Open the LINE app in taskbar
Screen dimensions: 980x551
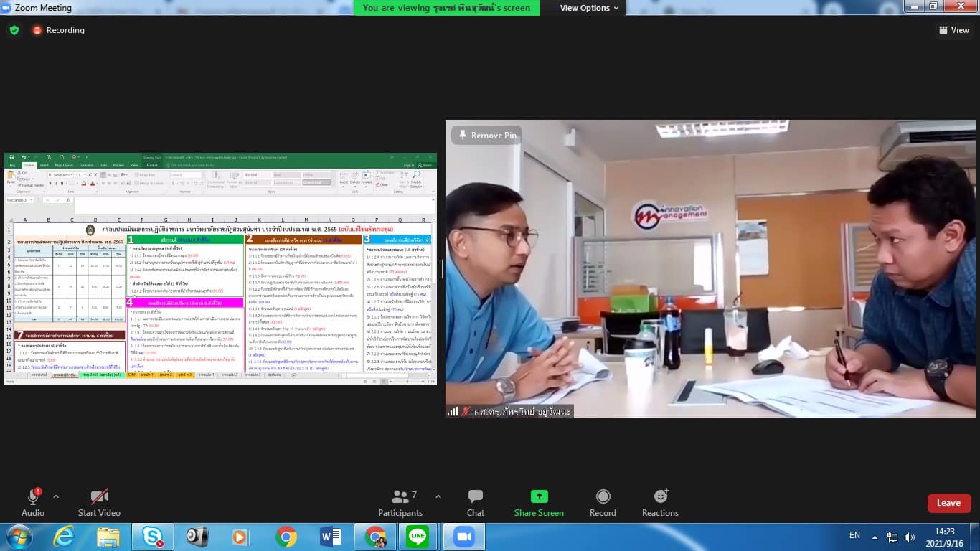pyautogui.click(x=417, y=537)
